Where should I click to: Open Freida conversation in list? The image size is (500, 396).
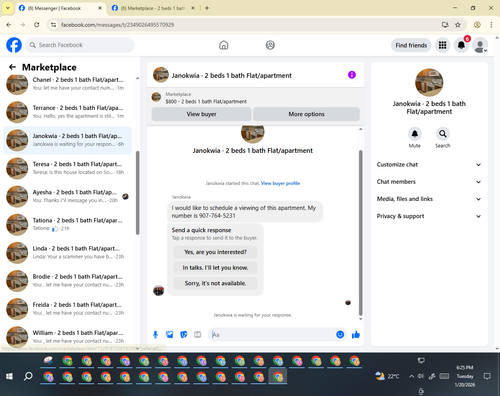pyautogui.click(x=67, y=309)
